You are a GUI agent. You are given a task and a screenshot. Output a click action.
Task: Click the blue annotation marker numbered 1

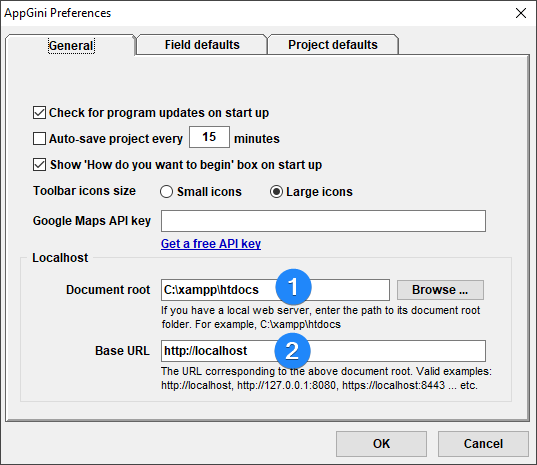[293, 287]
